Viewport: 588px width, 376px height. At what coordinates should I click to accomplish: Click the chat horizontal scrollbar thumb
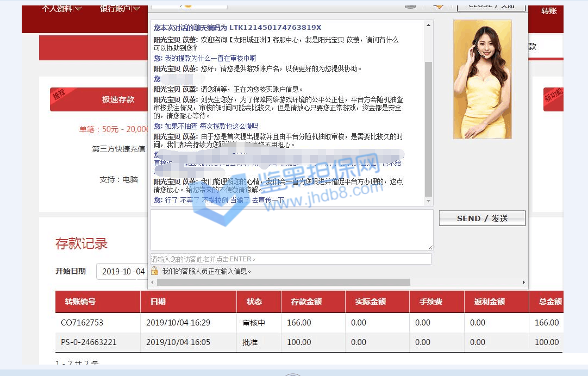[283, 283]
